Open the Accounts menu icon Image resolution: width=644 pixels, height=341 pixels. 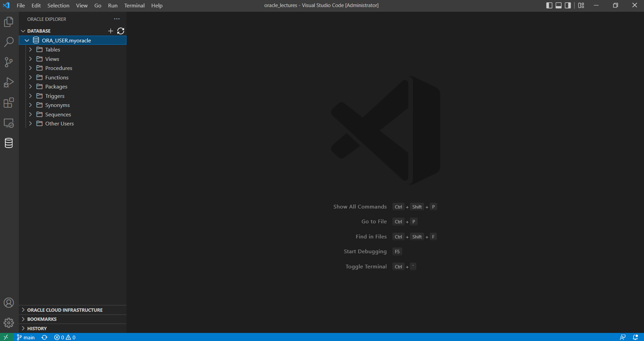[x=9, y=303]
